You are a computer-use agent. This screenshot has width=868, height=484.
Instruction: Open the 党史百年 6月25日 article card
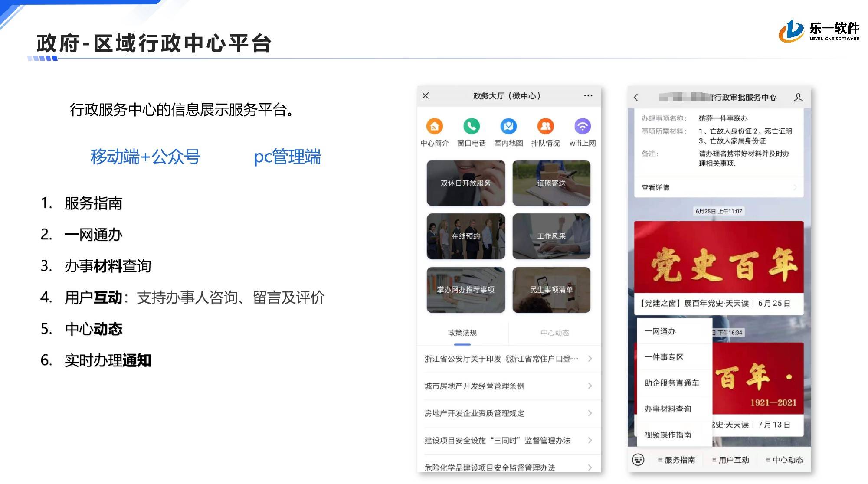tap(719, 268)
